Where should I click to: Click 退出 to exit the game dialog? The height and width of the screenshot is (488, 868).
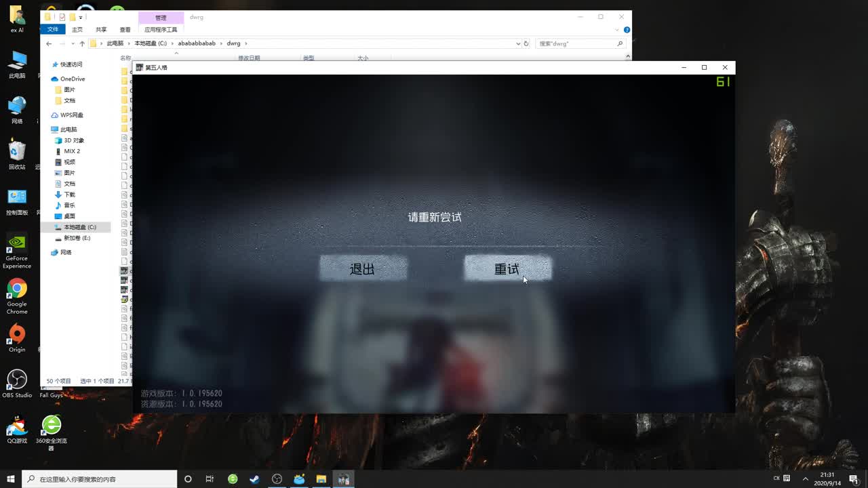(x=363, y=268)
